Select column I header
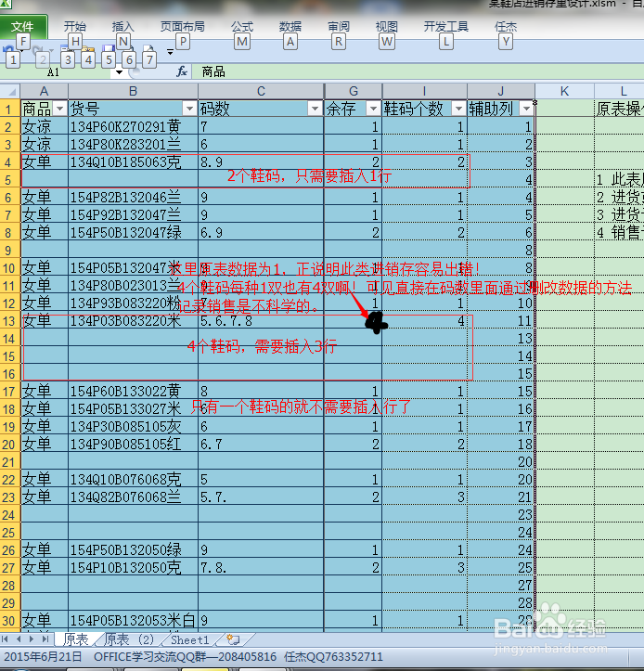This screenshot has height=671, width=644. 424,91
